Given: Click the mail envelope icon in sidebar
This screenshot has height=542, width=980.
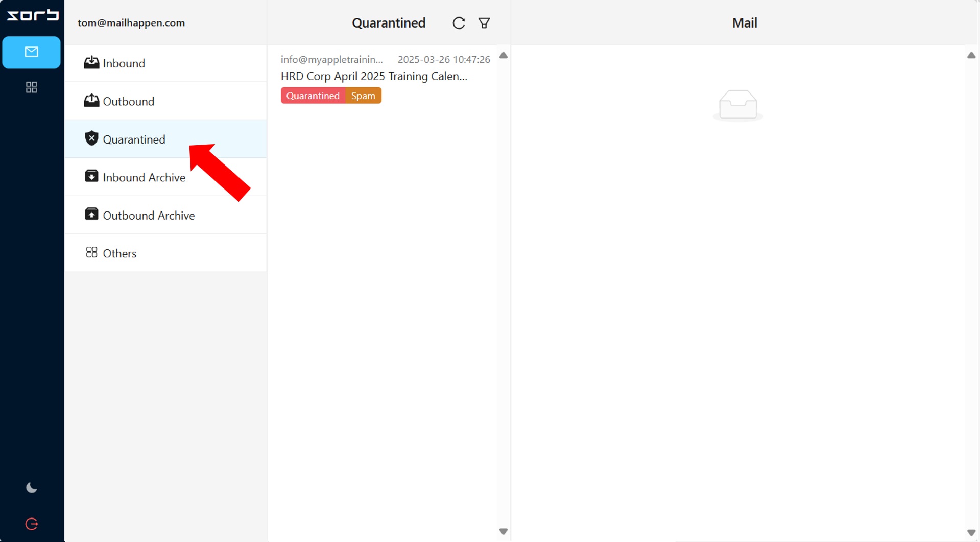Looking at the screenshot, I should (x=31, y=52).
